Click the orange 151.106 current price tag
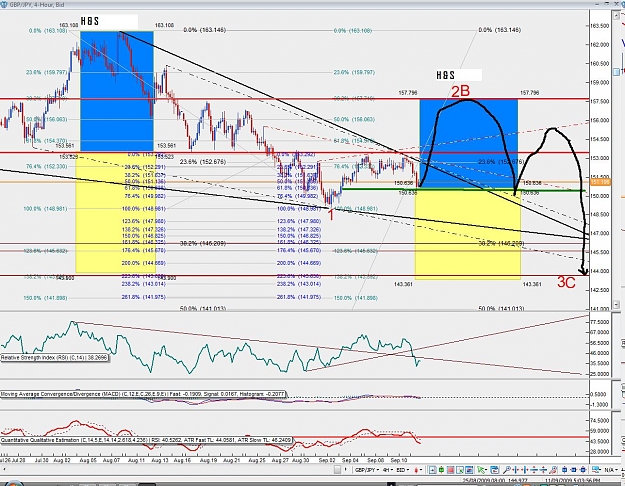 tap(599, 182)
